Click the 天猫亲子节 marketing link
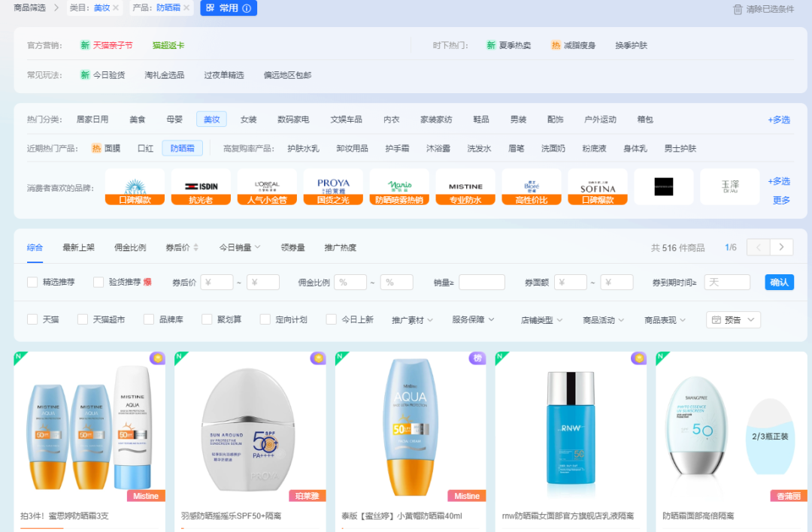This screenshot has height=532, width=812. pyautogui.click(x=113, y=45)
